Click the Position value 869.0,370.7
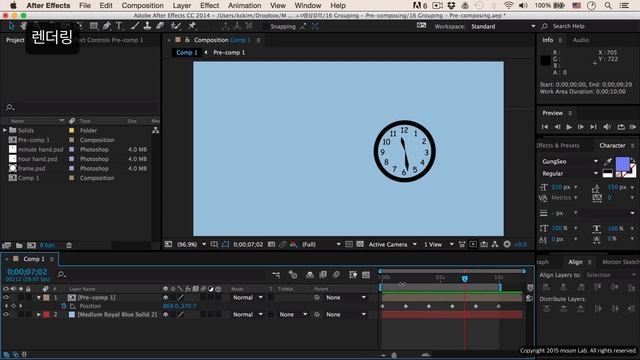Screen dimensions: 640x360 180,306
